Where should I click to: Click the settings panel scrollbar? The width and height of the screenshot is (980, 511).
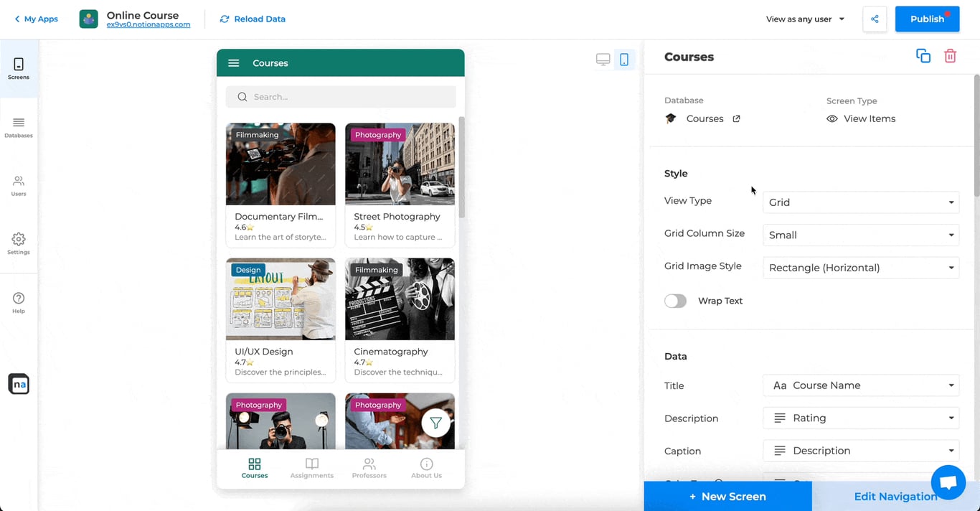pyautogui.click(x=976, y=135)
